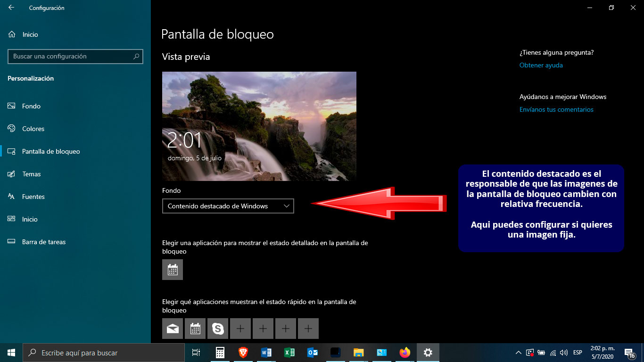
Task: Click the lock screen preview image
Action: (x=259, y=126)
